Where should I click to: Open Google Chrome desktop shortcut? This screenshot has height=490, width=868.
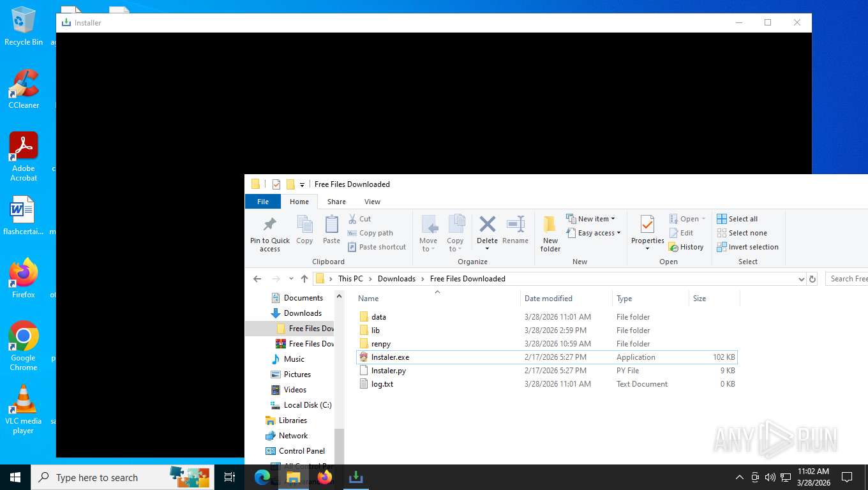[x=24, y=346]
